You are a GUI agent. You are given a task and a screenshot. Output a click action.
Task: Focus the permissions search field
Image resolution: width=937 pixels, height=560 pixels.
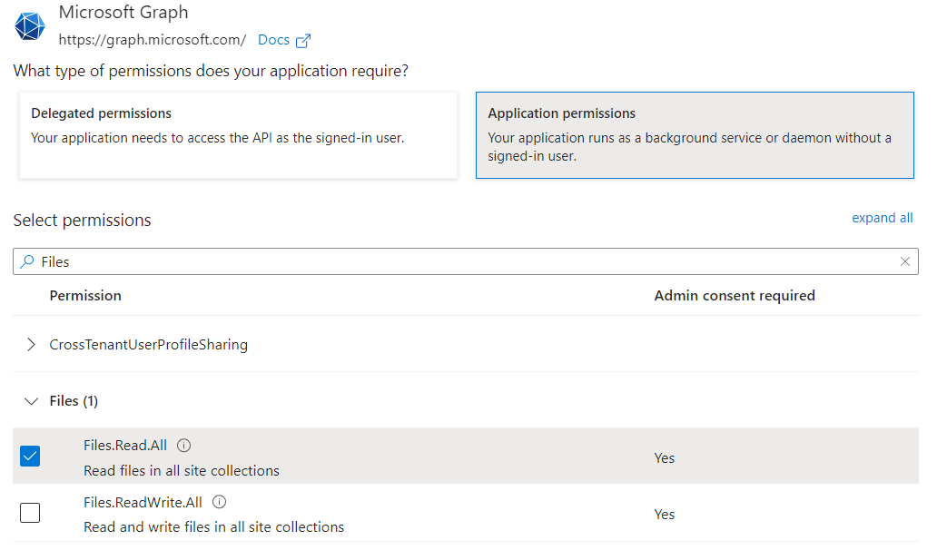point(466,261)
